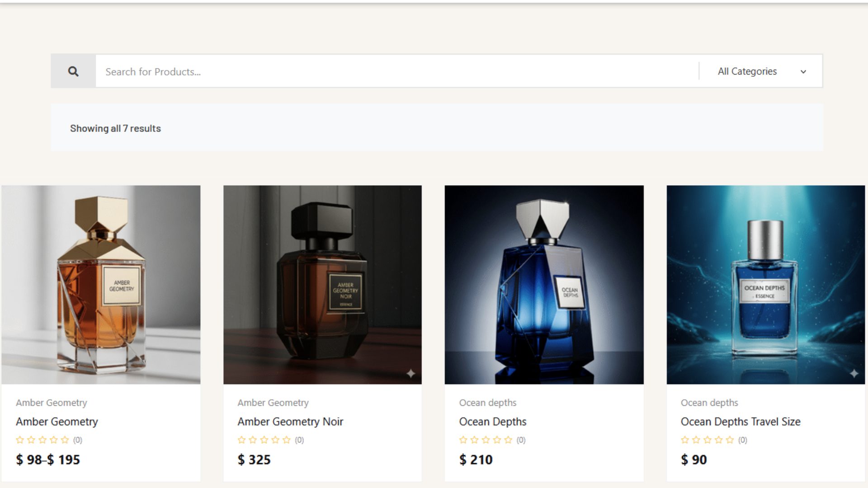
Task: Click the Ocean Depths blue bottle image
Action: click(x=544, y=285)
